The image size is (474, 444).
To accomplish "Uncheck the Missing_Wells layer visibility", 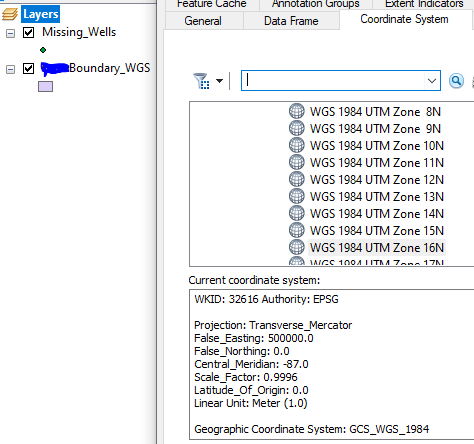I will [28, 32].
